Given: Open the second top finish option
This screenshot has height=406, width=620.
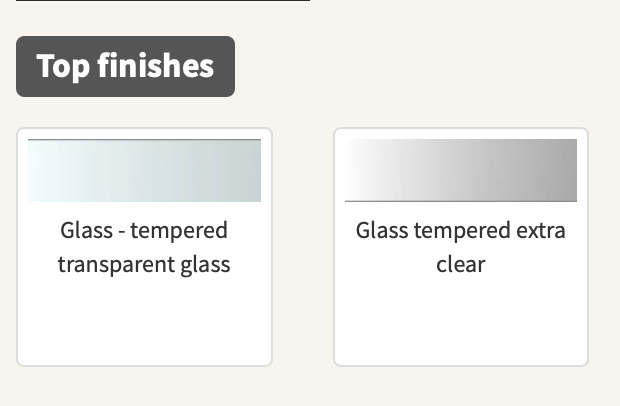Looking at the screenshot, I should coord(460,247).
